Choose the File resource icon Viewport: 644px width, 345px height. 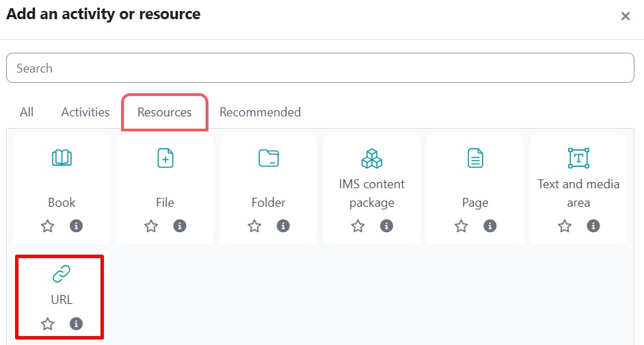point(165,158)
